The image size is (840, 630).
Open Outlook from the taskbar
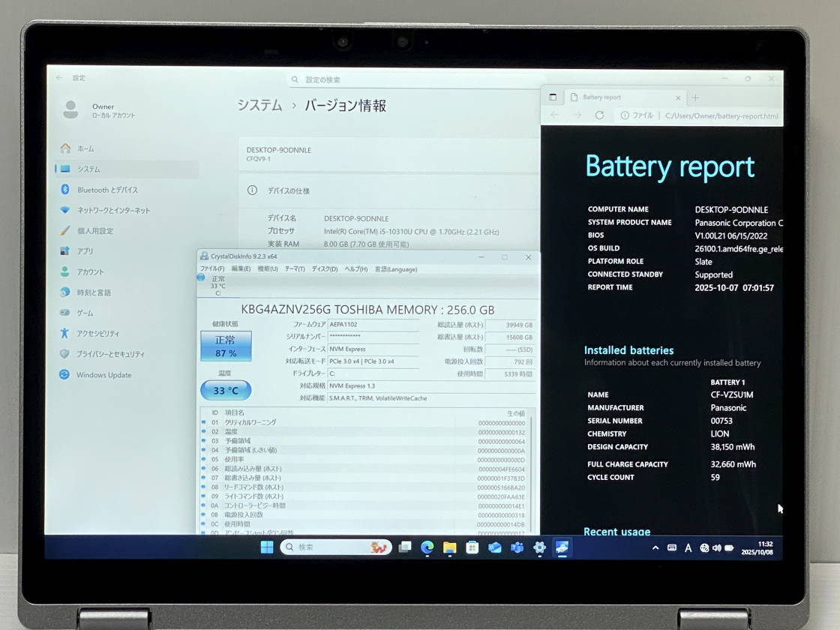[493, 547]
